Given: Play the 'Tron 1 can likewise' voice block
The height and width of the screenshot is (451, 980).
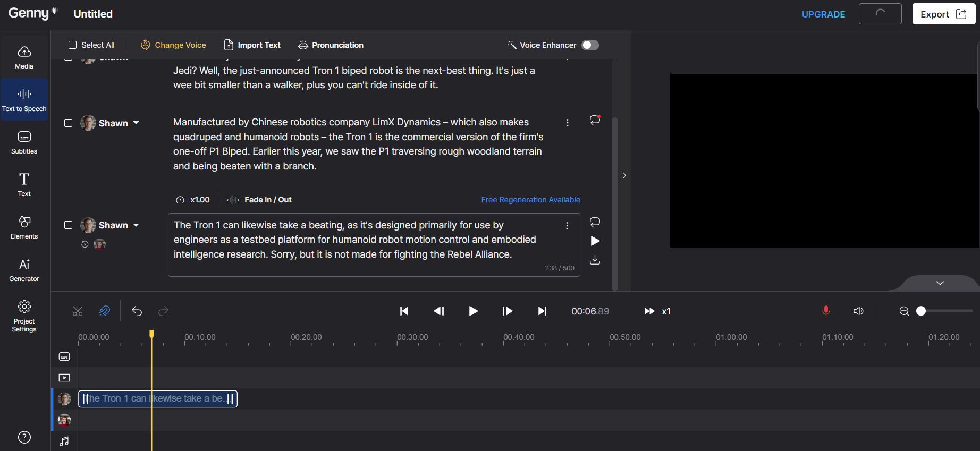Looking at the screenshot, I should coord(595,241).
